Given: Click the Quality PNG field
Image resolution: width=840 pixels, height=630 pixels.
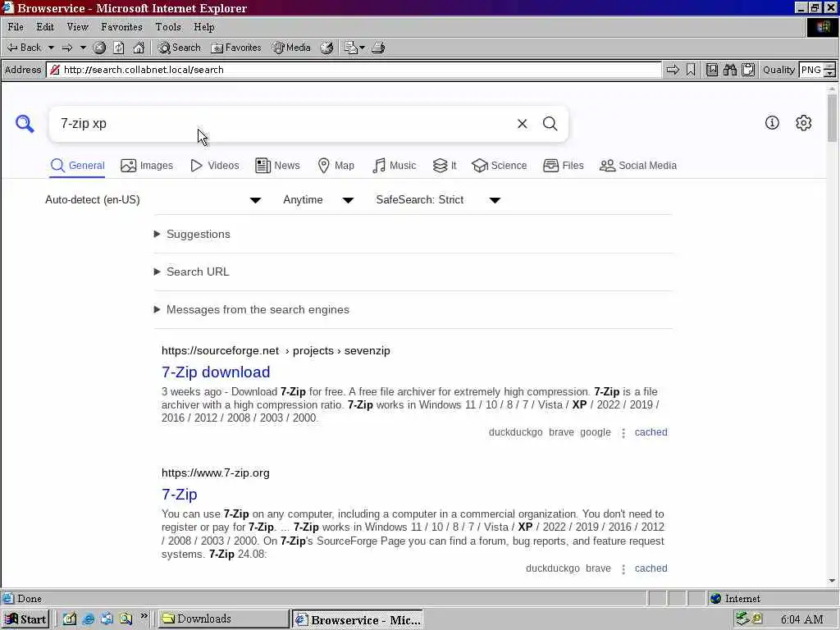Looking at the screenshot, I should tap(811, 70).
